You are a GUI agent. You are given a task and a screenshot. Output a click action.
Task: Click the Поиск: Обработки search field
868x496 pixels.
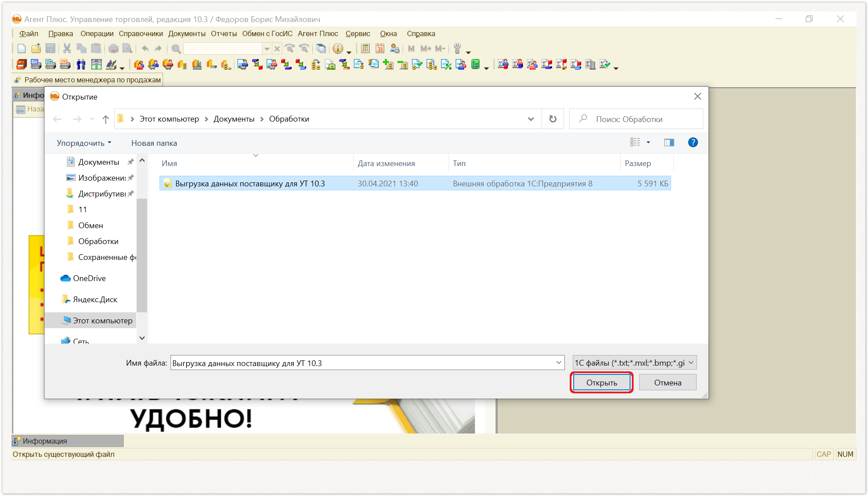click(x=636, y=119)
